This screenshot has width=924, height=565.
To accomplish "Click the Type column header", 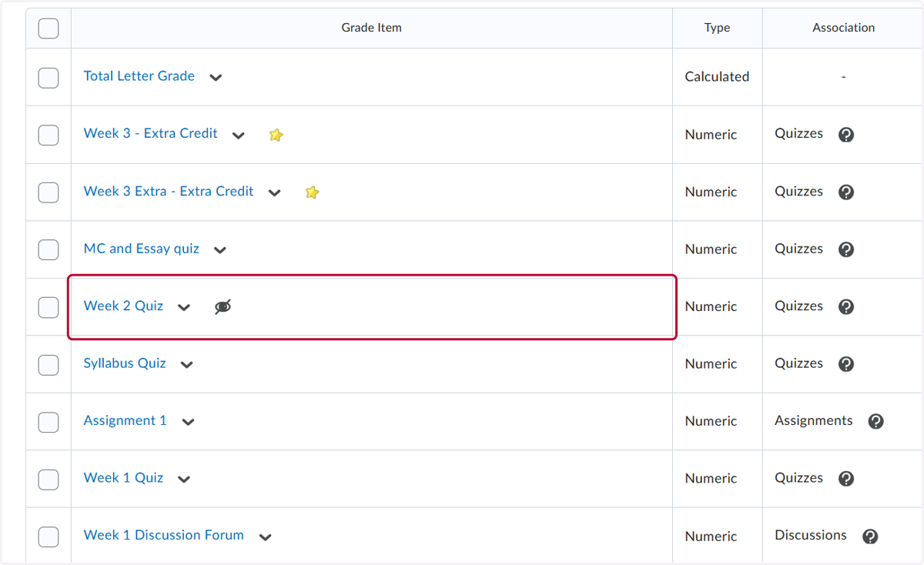I will 718,28.
